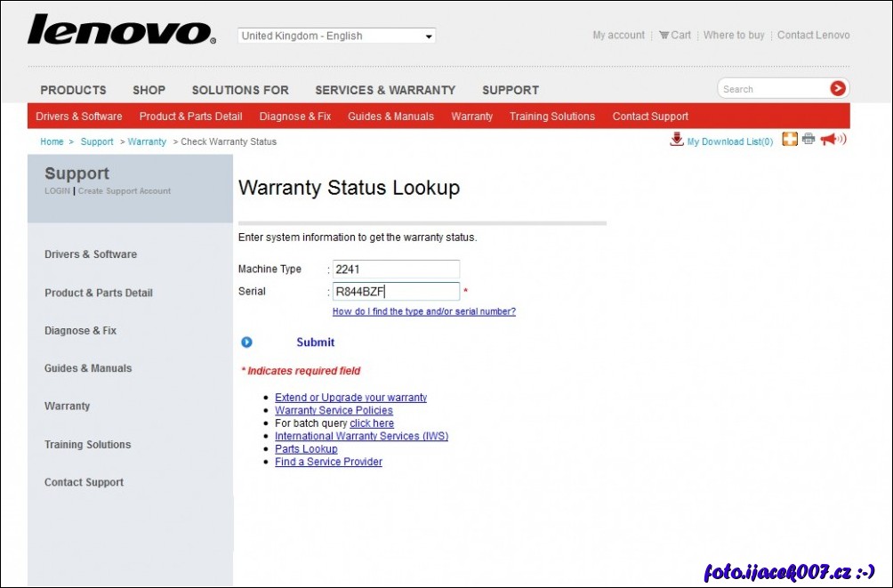Open the shopping cart icon

(664, 36)
